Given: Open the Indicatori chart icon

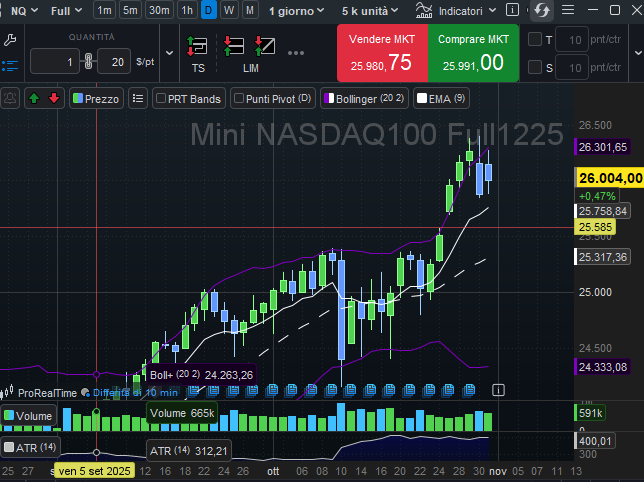Looking at the screenshot, I should pyautogui.click(x=424, y=10).
